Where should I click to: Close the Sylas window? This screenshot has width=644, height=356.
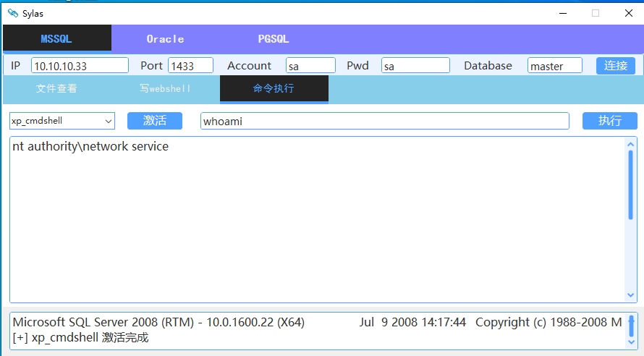click(628, 13)
